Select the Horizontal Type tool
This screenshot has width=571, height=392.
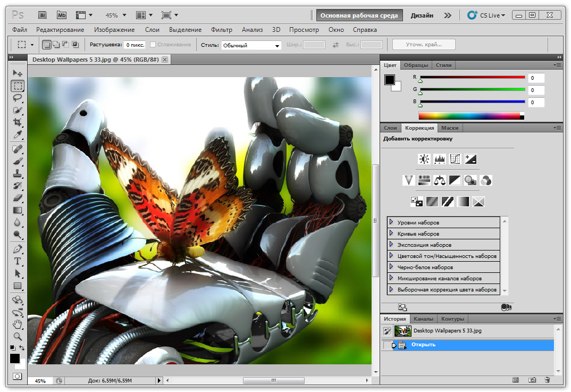18,261
